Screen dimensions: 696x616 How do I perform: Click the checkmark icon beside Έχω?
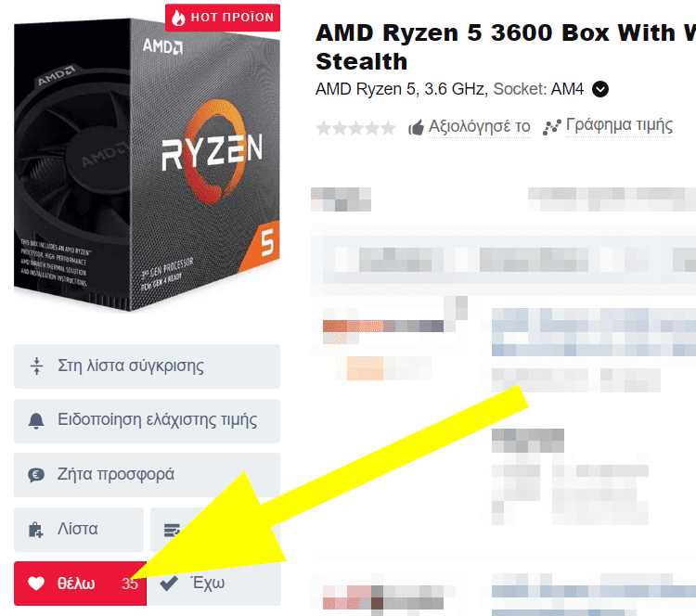coord(169,584)
